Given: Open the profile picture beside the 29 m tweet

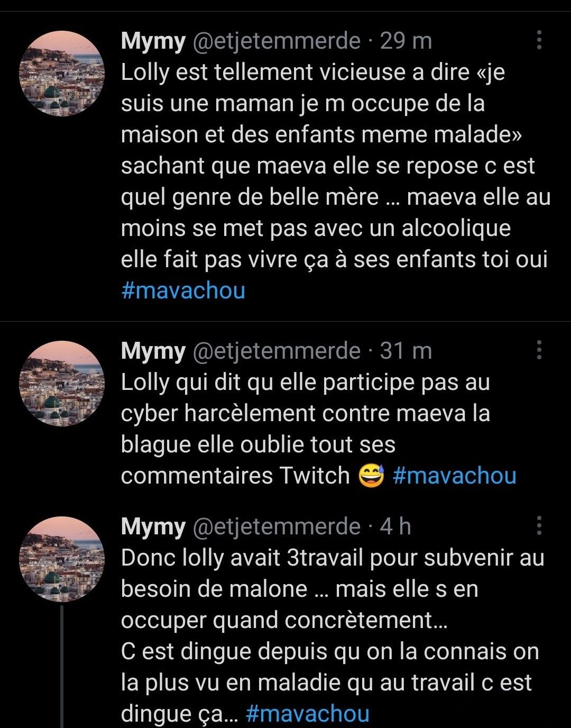Looking at the screenshot, I should tap(62, 74).
